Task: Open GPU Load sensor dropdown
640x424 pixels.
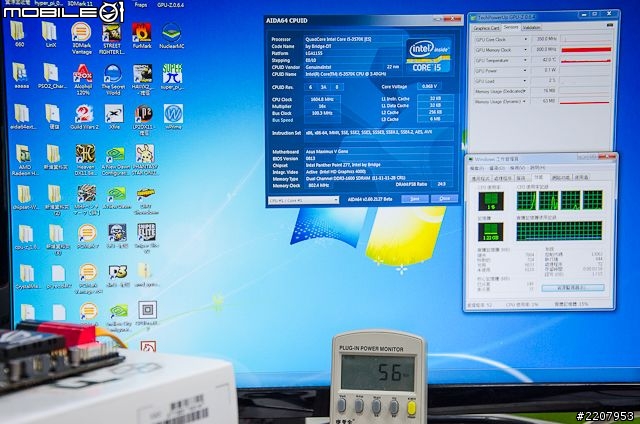Action: point(525,81)
